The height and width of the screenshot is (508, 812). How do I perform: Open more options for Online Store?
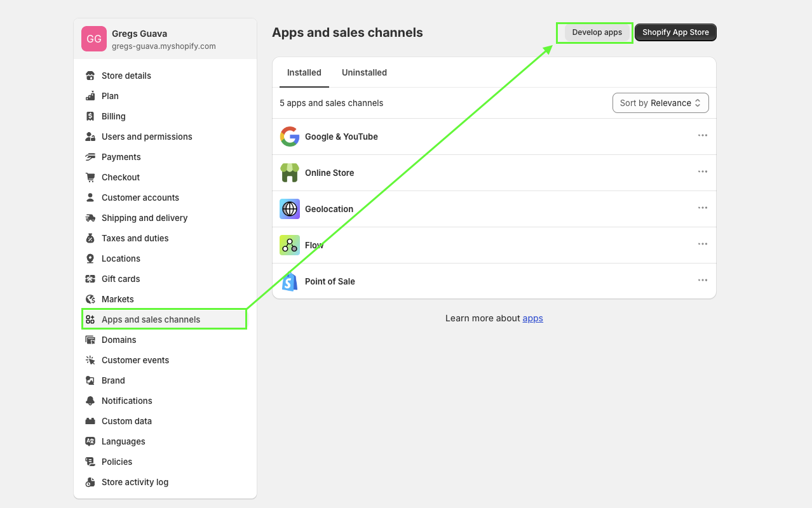[703, 171]
